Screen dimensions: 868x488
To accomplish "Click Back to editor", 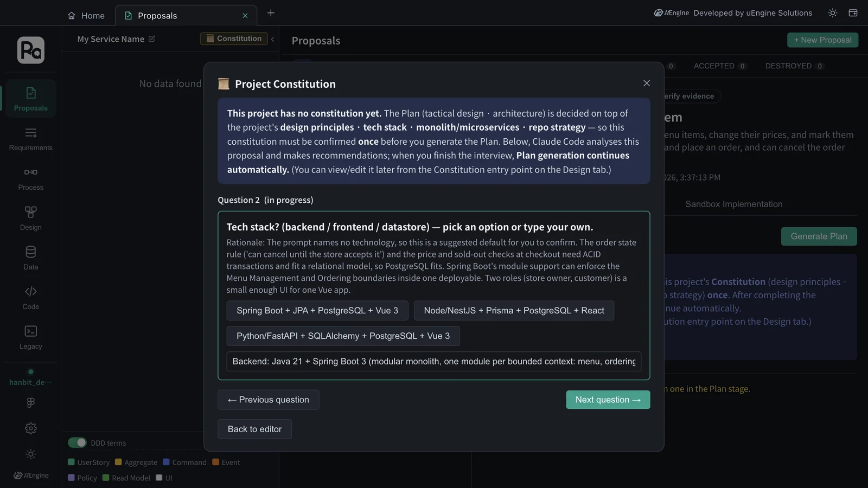I will [x=254, y=429].
